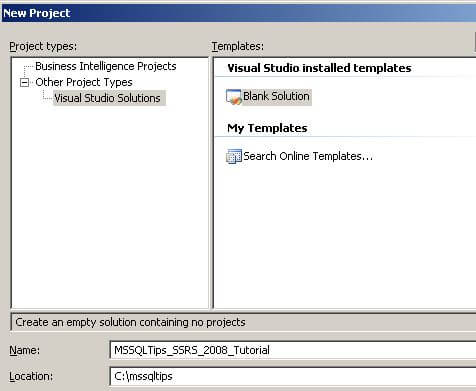Select Business Intelligence Projects in tree
The image size is (476, 391).
coord(106,66)
